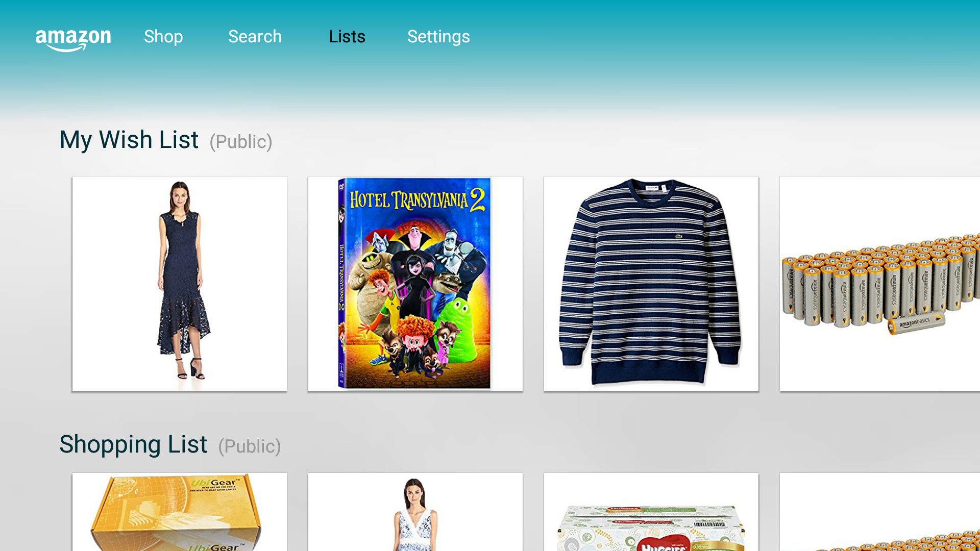Select the Hotel Transylvania 2 DVD
This screenshot has width=980, height=551.
415,284
